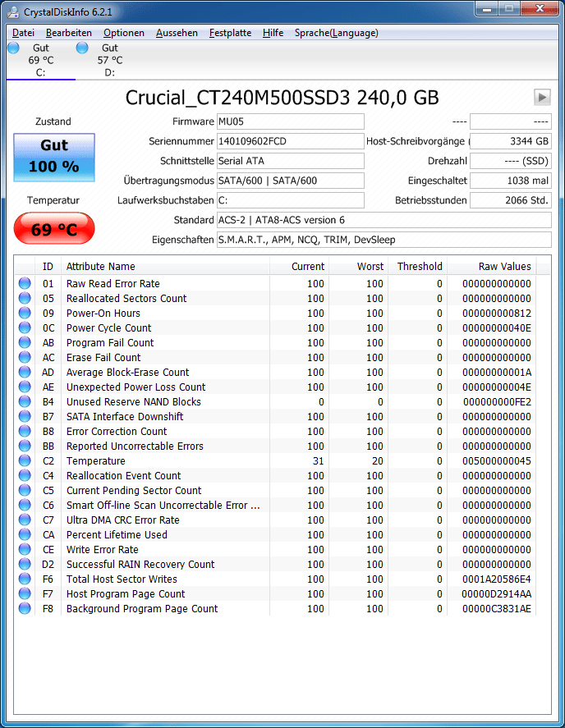Open the Aussehen menu

coord(177,33)
